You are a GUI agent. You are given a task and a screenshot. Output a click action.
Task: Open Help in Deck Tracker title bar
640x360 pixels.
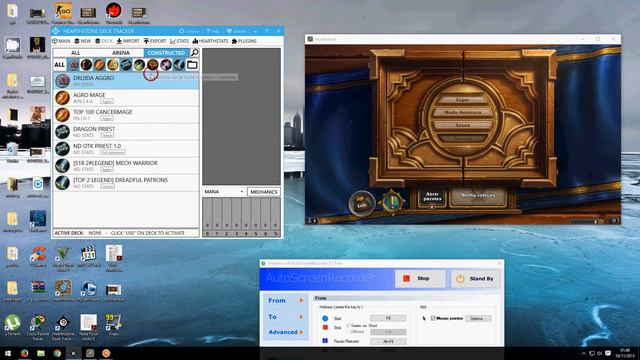(x=213, y=31)
